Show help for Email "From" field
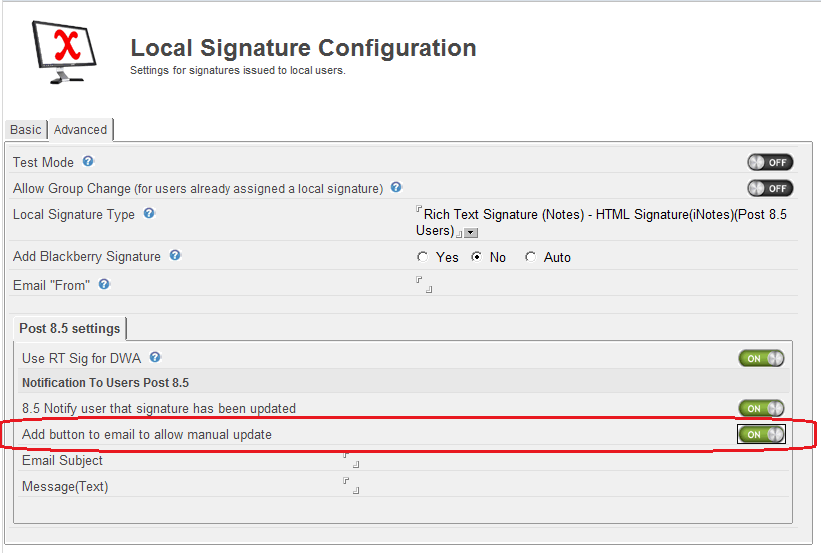The height and width of the screenshot is (553, 821). [104, 284]
